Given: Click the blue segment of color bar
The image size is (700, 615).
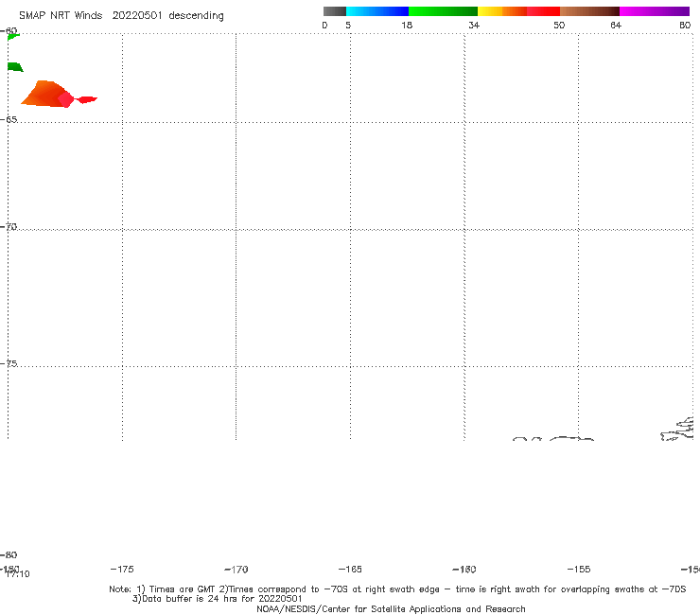Looking at the screenshot, I should coord(377,11).
